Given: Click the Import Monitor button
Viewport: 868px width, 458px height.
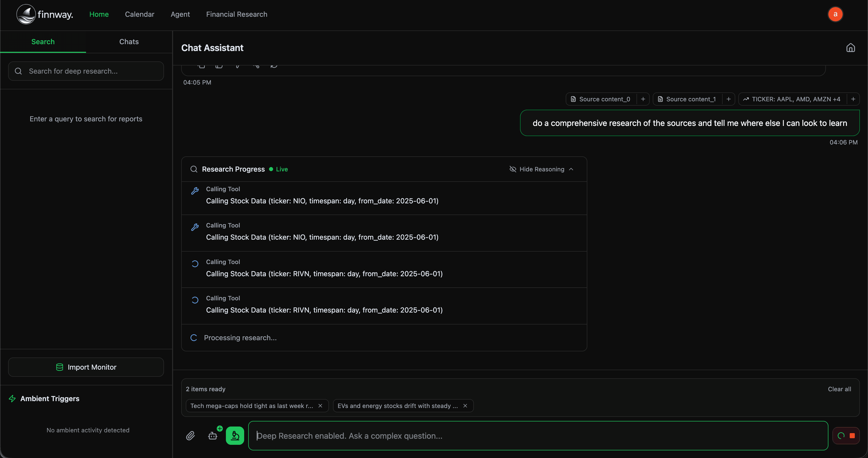Looking at the screenshot, I should click(86, 367).
